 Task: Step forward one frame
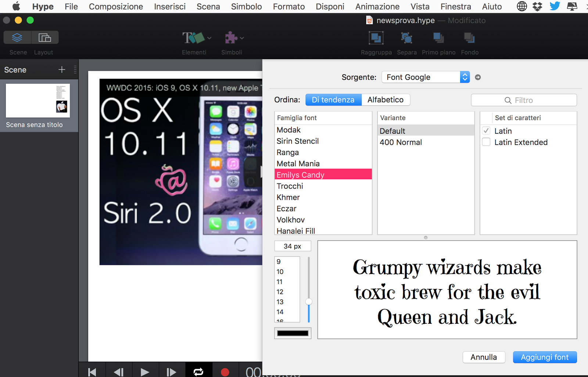(172, 372)
